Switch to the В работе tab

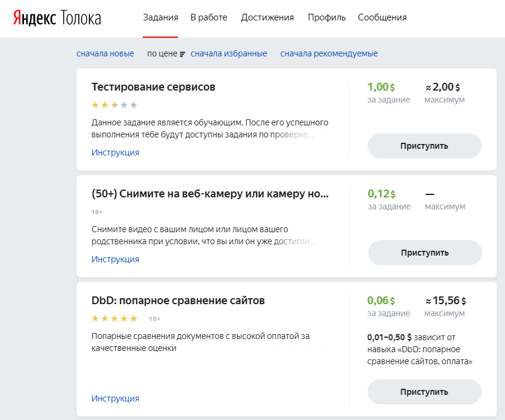click(209, 17)
